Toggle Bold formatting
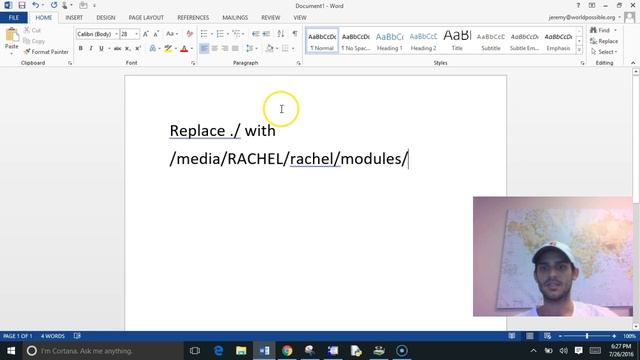This screenshot has height=360, width=640. (x=80, y=49)
